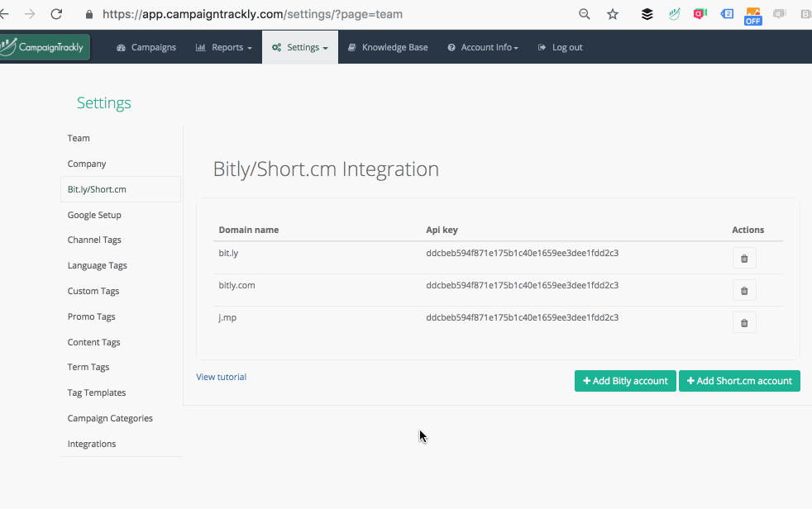
Task: Open the red Q extension icon
Action: coord(700,14)
